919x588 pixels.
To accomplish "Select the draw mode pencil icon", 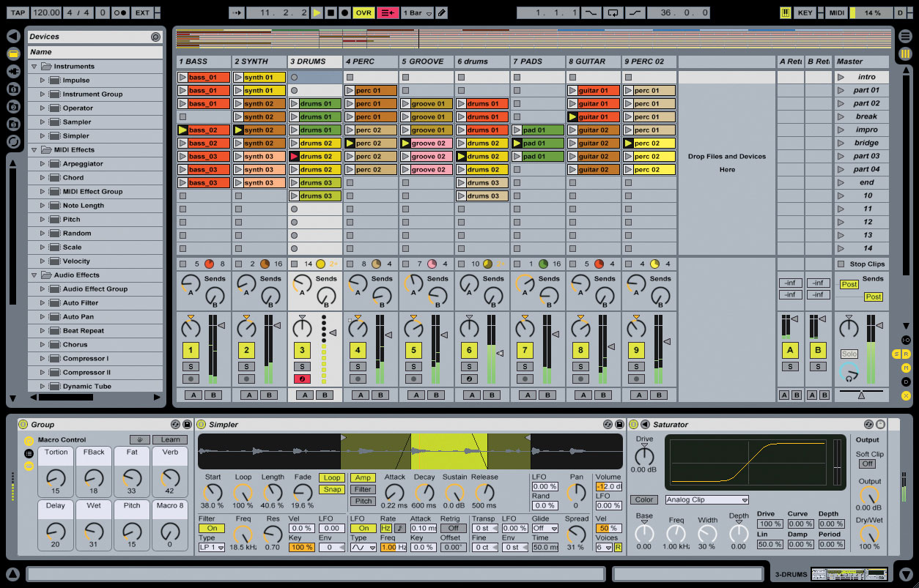I will pos(441,12).
